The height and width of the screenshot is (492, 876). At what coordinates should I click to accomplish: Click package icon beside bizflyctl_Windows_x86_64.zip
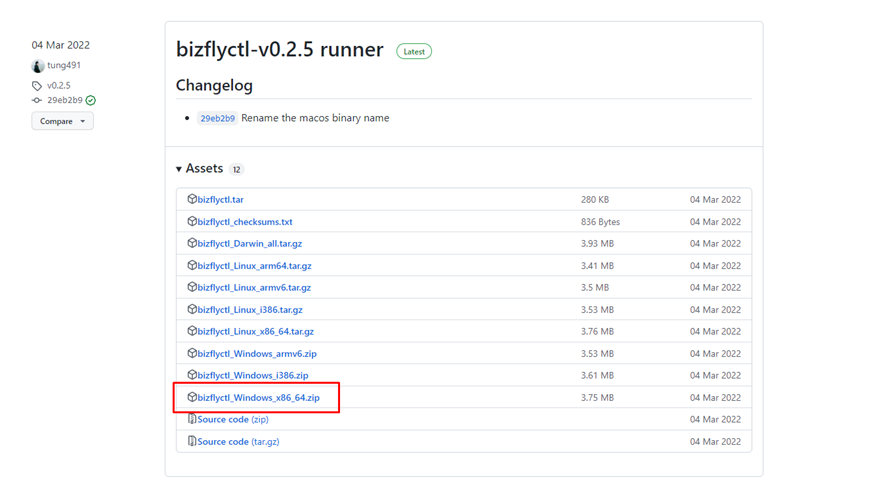click(x=192, y=397)
